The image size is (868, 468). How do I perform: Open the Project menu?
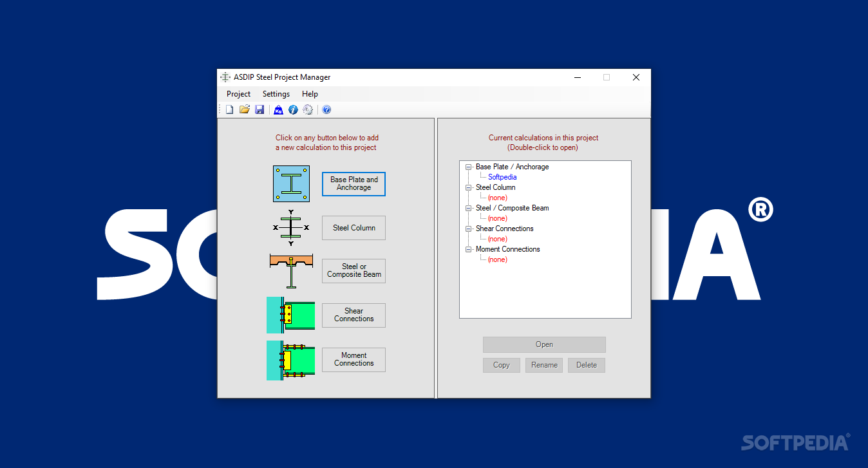click(x=238, y=94)
